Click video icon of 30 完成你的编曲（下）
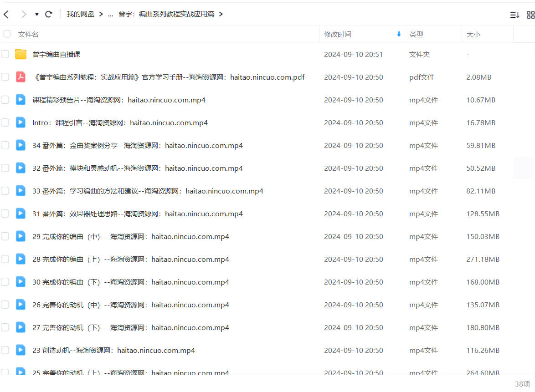 [x=21, y=282]
